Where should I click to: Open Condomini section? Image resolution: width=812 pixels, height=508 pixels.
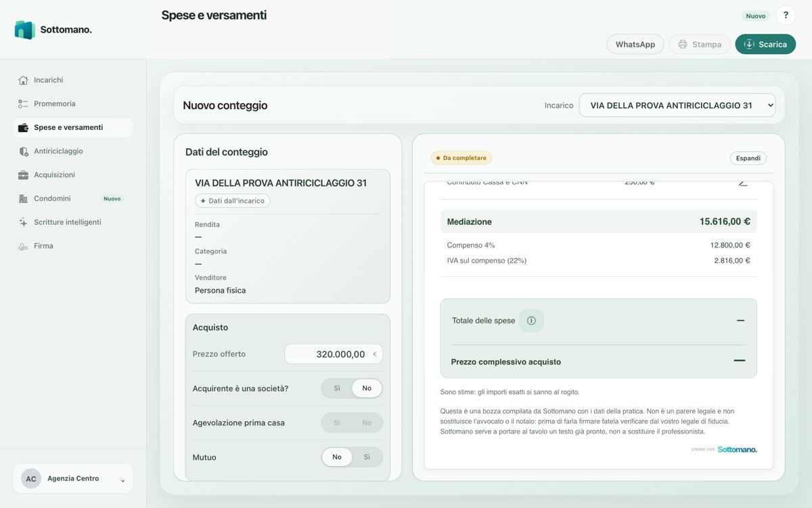[73, 198]
